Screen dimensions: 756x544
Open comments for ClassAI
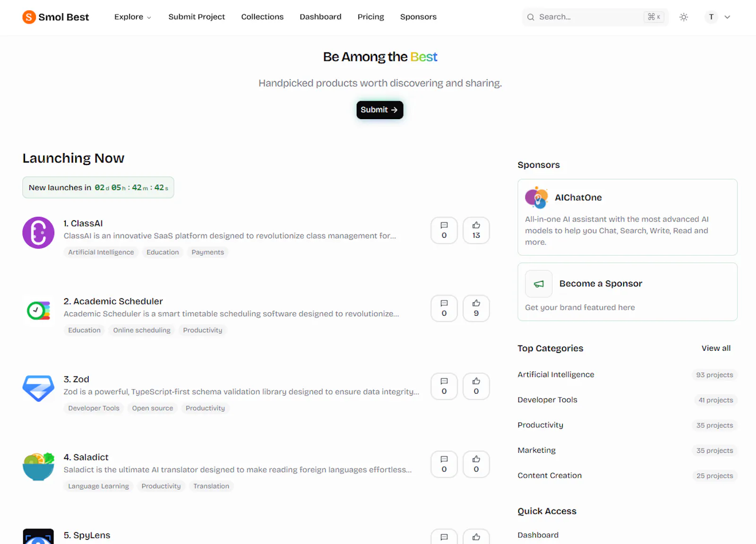[444, 230]
